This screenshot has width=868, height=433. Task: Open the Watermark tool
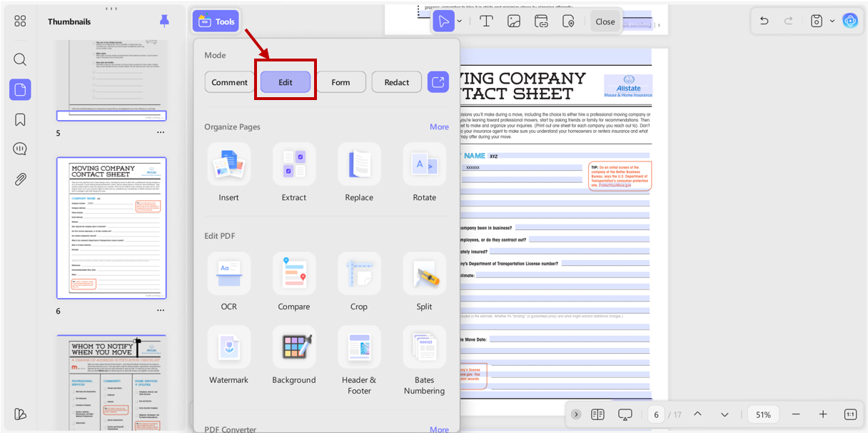(x=229, y=356)
